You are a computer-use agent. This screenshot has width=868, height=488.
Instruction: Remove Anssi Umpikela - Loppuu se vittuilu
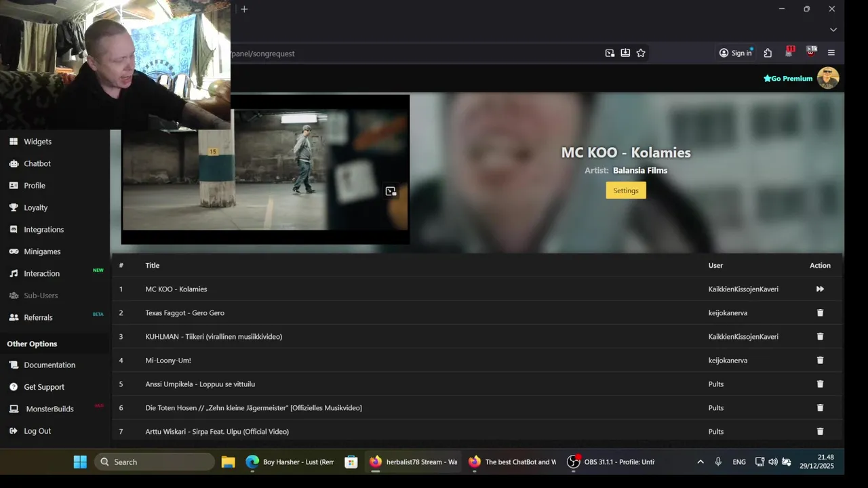pyautogui.click(x=820, y=384)
